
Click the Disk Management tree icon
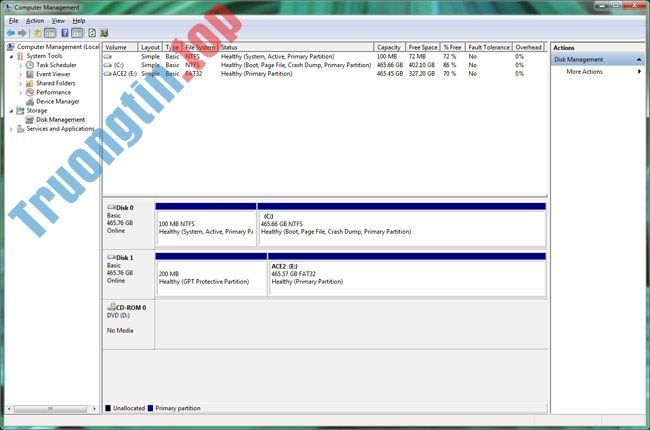30,120
